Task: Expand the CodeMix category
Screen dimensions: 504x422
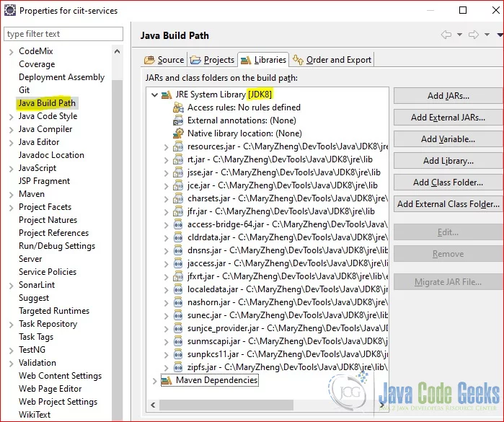Action: 12,52
